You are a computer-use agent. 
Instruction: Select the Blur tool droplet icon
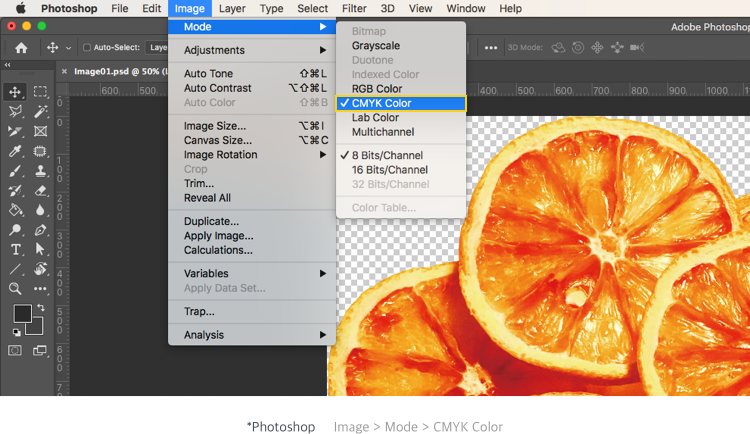[40, 210]
